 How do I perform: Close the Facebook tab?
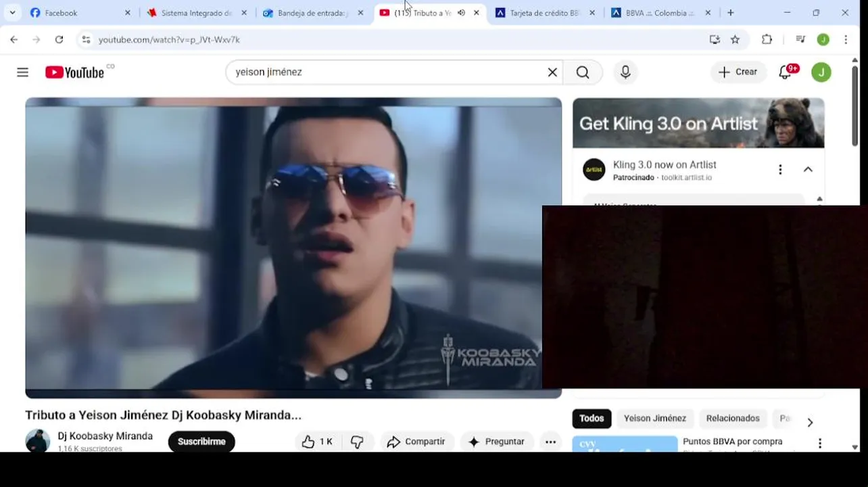click(x=127, y=13)
